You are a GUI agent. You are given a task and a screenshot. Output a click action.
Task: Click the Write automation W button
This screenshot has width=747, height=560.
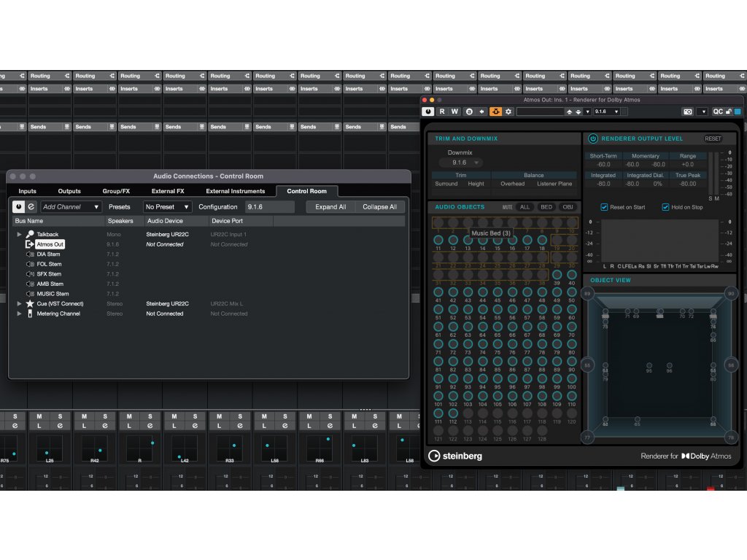tap(454, 112)
